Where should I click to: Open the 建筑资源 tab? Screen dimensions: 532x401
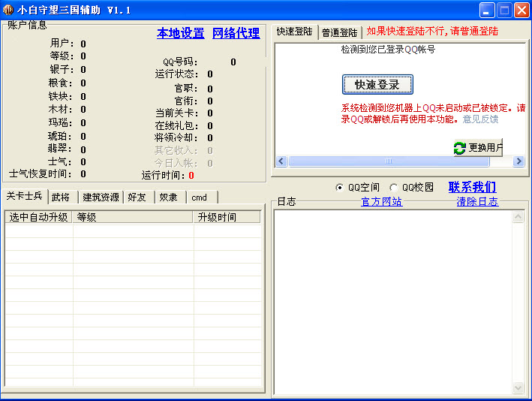tap(101, 197)
